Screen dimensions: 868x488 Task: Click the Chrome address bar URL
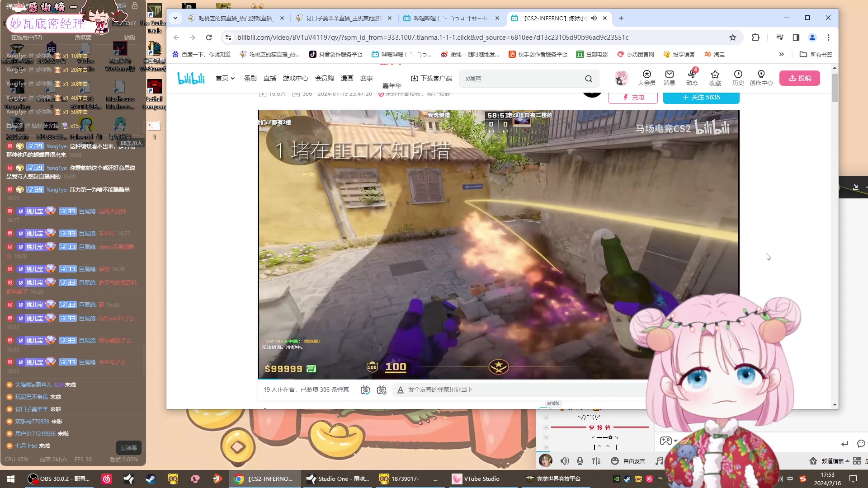(433, 38)
